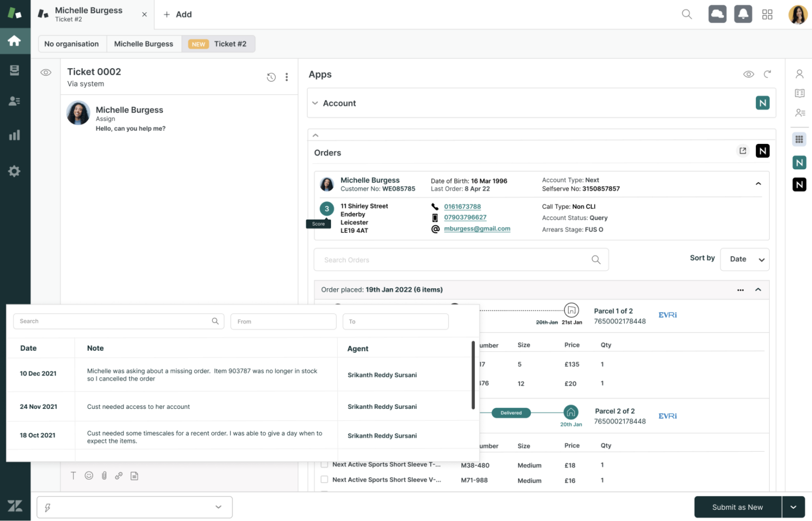Click Submit as New button
812x521 pixels.
point(737,507)
